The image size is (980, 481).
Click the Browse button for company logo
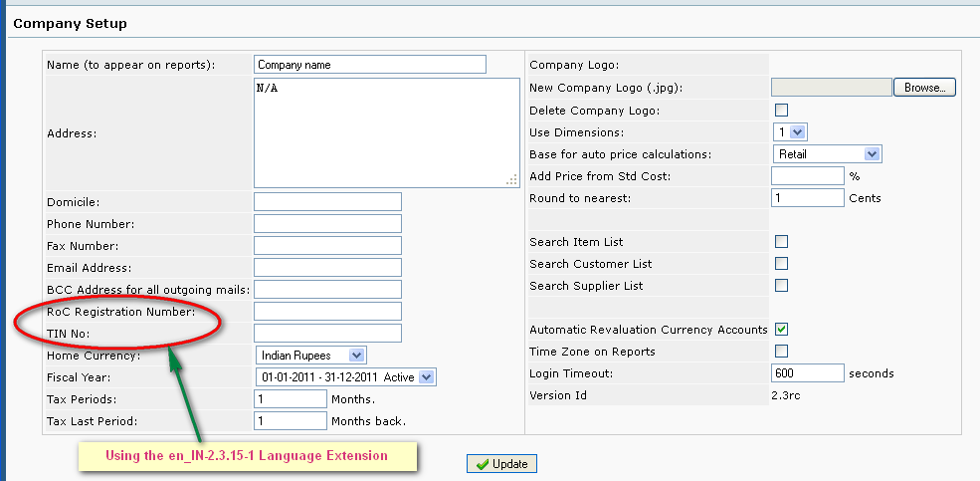click(x=924, y=88)
